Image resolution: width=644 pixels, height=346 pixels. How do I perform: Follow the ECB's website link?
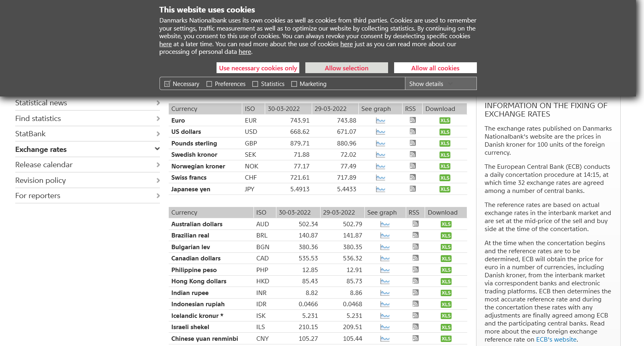(x=556, y=340)
